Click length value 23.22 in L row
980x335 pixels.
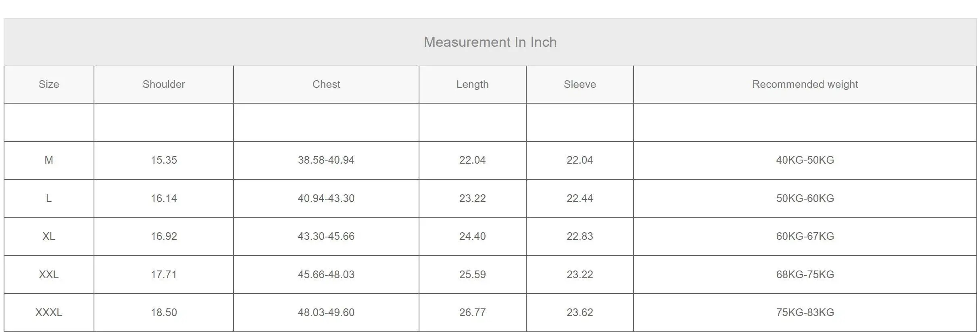(x=472, y=198)
